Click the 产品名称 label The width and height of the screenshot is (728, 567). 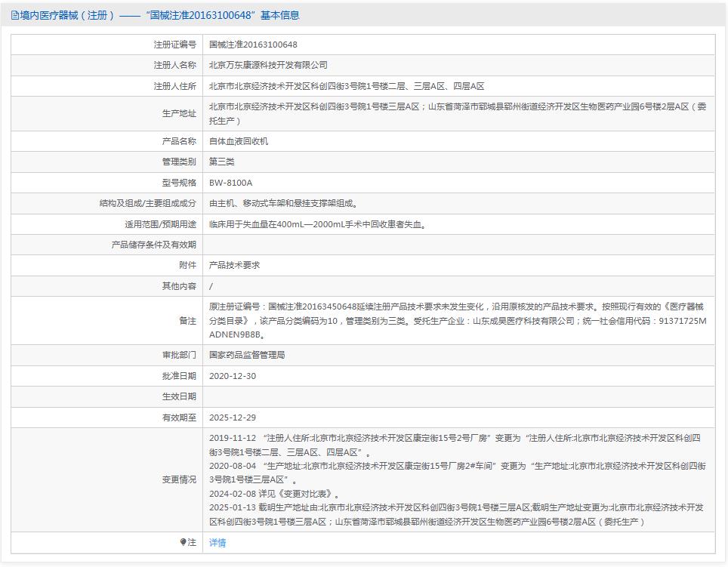pyautogui.click(x=179, y=141)
